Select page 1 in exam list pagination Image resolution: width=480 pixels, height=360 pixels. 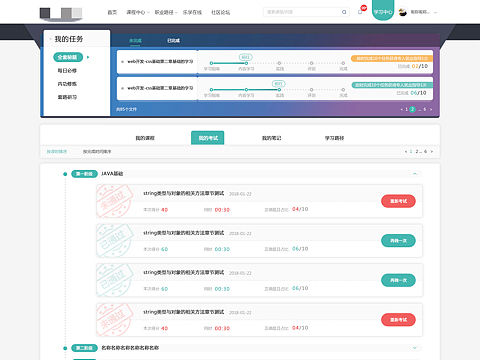(x=411, y=152)
